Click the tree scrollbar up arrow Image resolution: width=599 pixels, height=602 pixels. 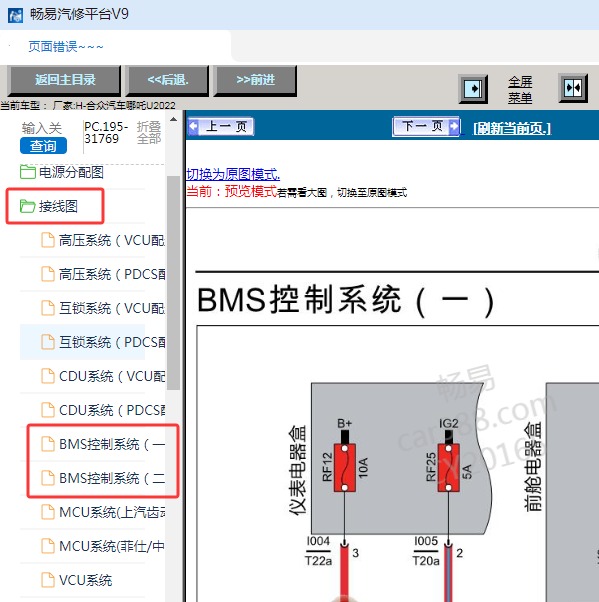pyautogui.click(x=174, y=119)
